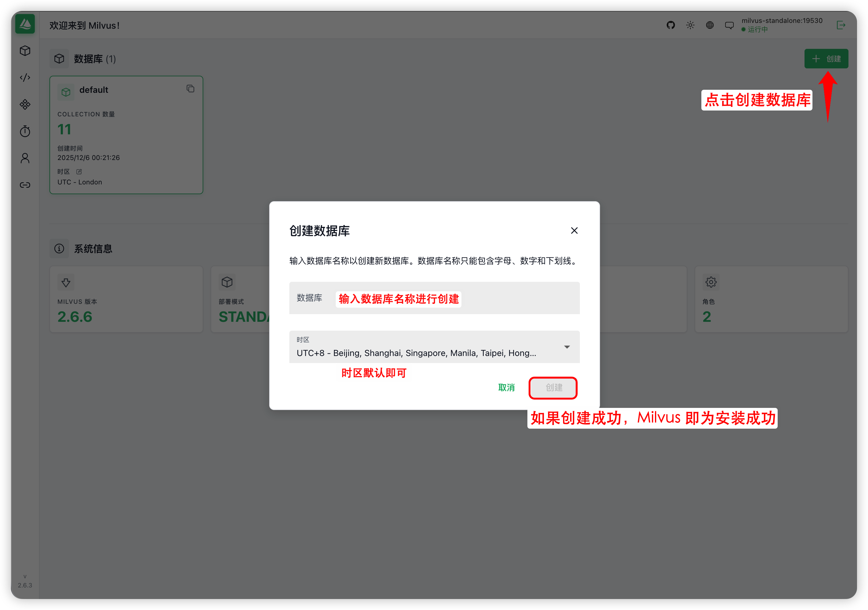Viewport: 868px width, 610px height.
Task: Click the dialog's create (创建) button
Action: [553, 388]
